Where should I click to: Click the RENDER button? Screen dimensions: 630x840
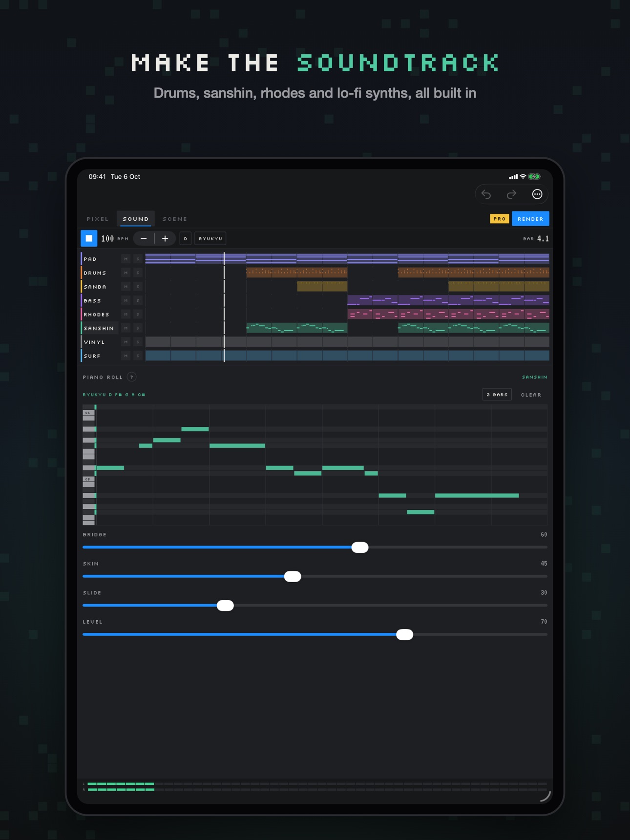click(530, 219)
